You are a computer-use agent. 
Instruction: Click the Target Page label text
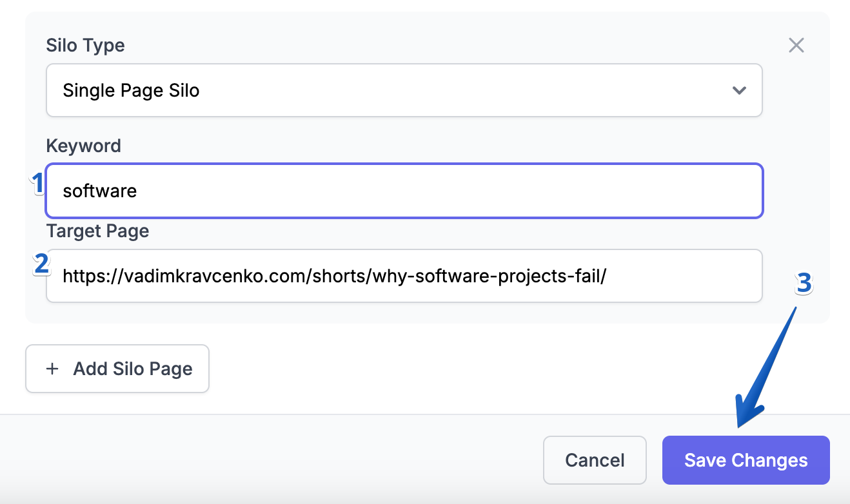pyautogui.click(x=97, y=231)
